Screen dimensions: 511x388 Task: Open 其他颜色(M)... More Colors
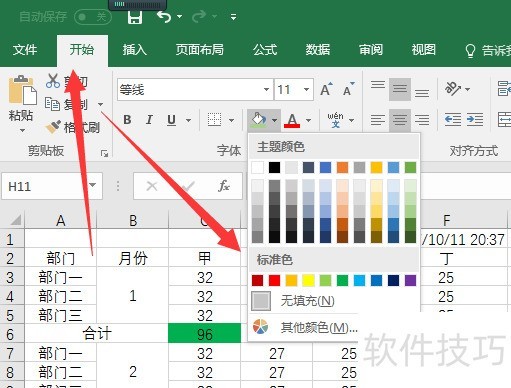tap(304, 328)
